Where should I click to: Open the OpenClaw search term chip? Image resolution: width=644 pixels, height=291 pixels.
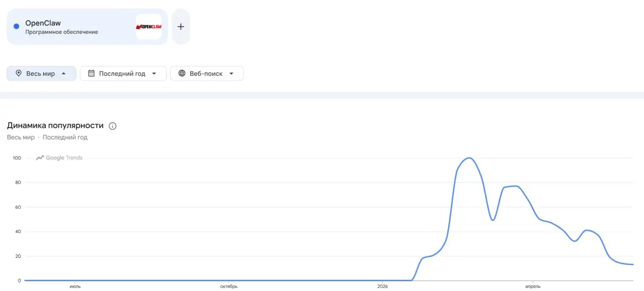coord(87,27)
